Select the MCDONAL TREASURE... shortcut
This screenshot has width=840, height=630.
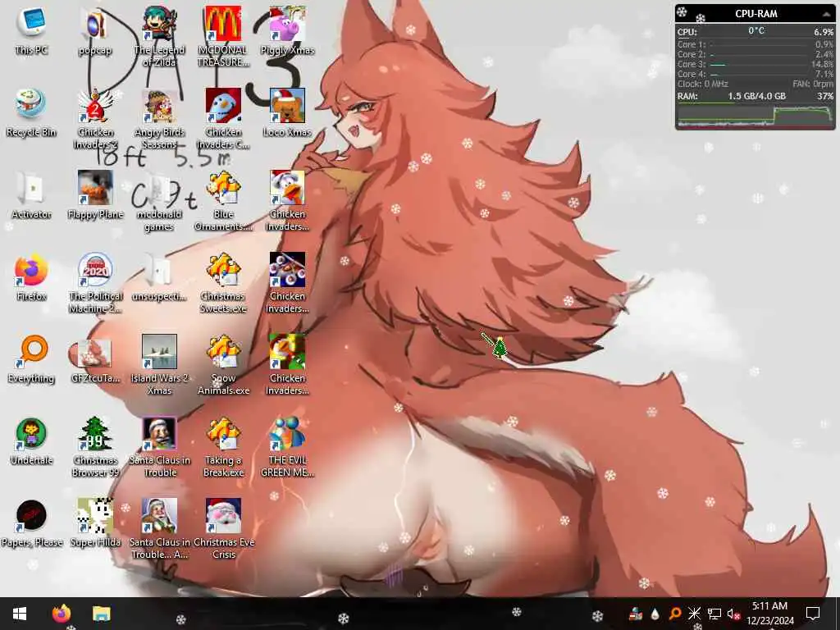pos(223,38)
